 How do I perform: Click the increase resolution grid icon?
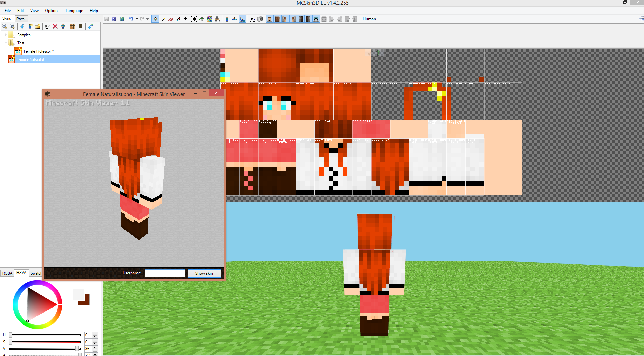pyautogui.click(x=80, y=26)
